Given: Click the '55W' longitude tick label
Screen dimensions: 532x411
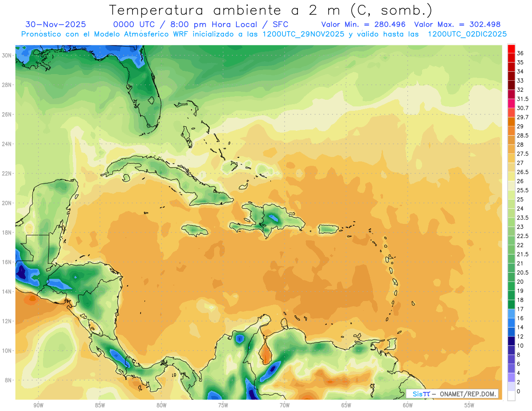Looking at the screenshot, I should tap(469, 405).
